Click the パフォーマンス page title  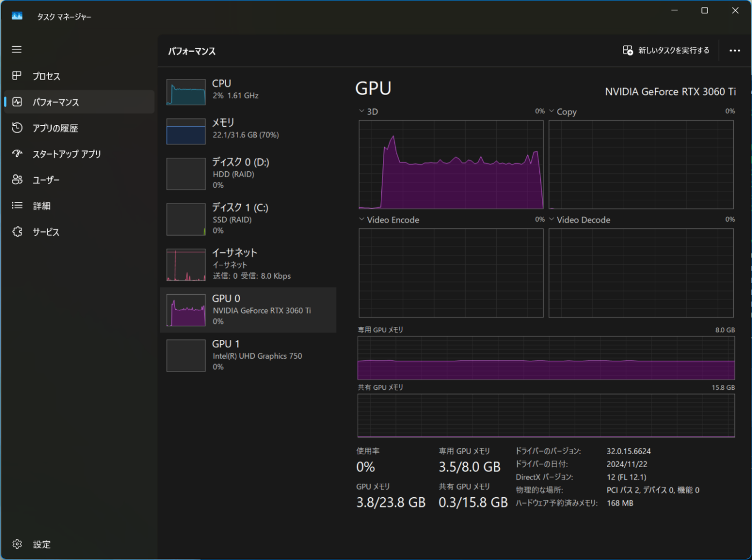(192, 51)
